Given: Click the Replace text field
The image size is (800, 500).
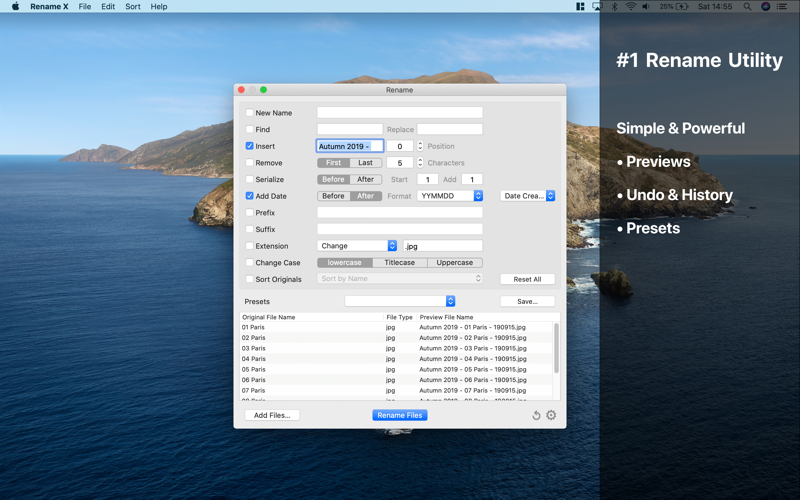Looking at the screenshot, I should [449, 129].
